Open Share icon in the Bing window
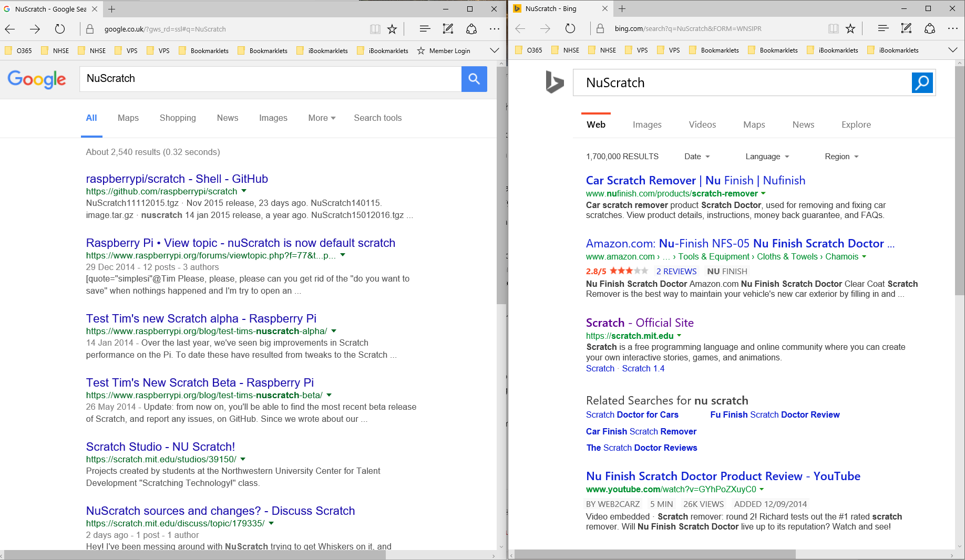Image resolution: width=965 pixels, height=560 pixels. (x=929, y=29)
